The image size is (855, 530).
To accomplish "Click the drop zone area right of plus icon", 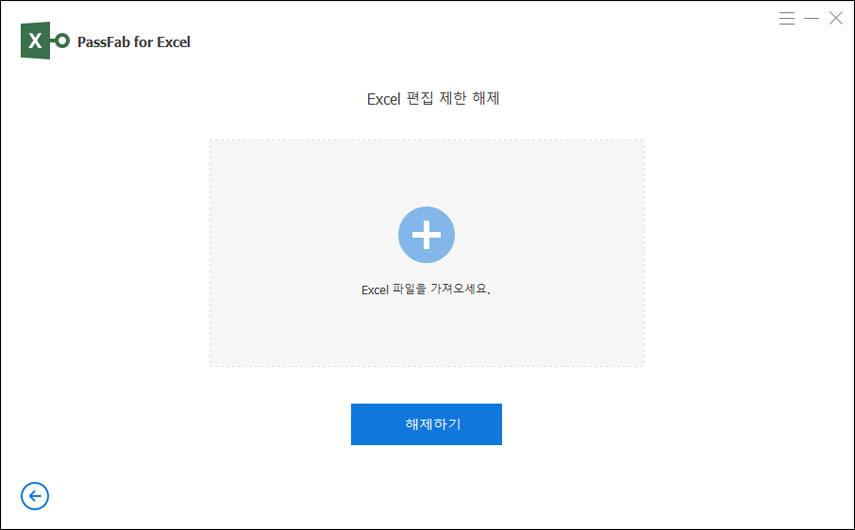I will coord(550,235).
